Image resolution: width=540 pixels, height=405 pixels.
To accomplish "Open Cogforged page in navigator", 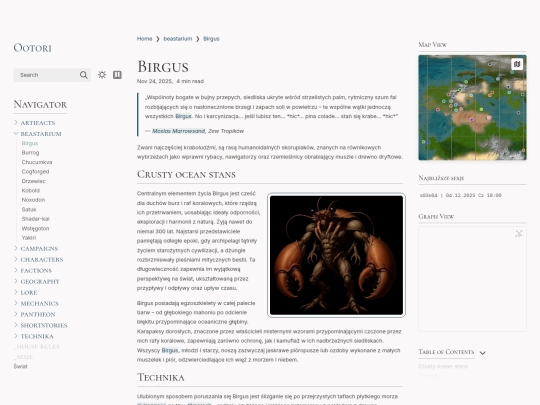I will pos(35,172).
